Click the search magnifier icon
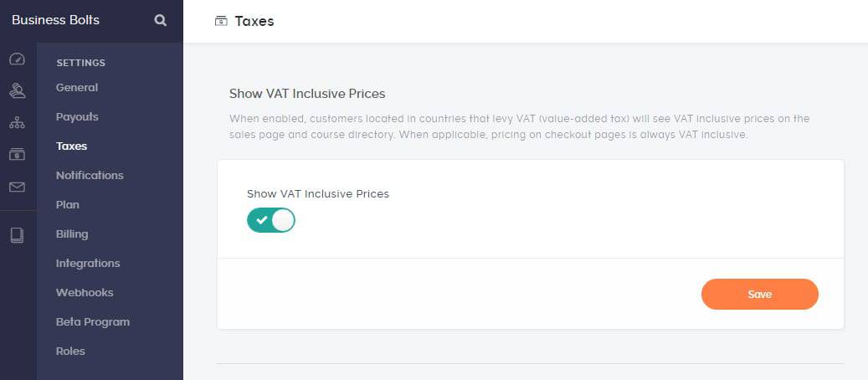Image resolution: width=868 pixels, height=380 pixels. 161,20
